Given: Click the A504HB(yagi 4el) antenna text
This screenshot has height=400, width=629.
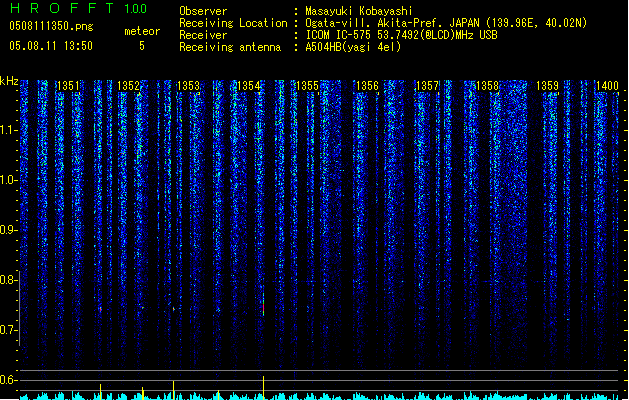Looking at the screenshot, I should [353, 47].
